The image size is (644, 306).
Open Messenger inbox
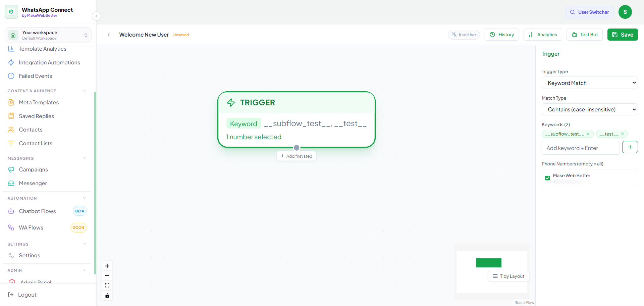pos(47,183)
